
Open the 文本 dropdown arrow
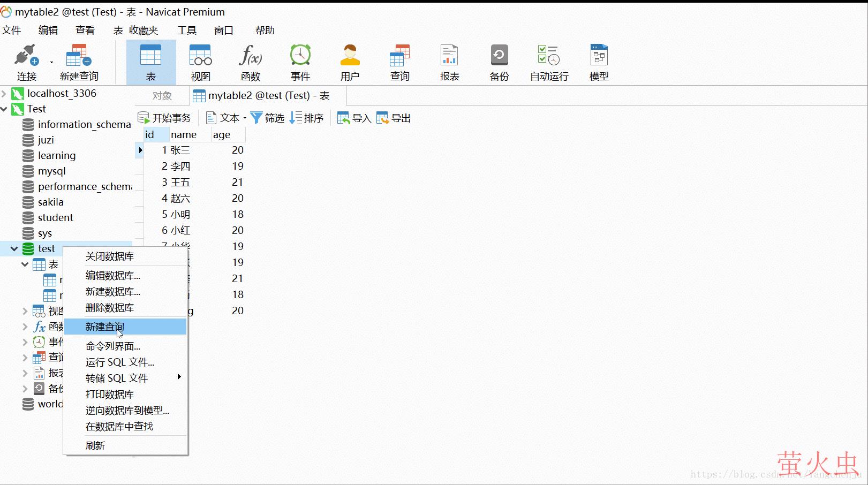[x=245, y=118]
